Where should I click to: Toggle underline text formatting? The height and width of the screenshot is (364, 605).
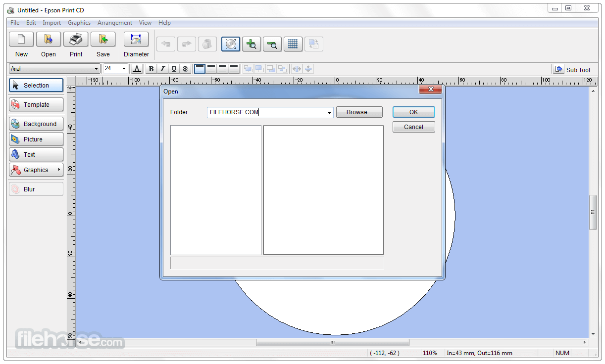coord(174,69)
